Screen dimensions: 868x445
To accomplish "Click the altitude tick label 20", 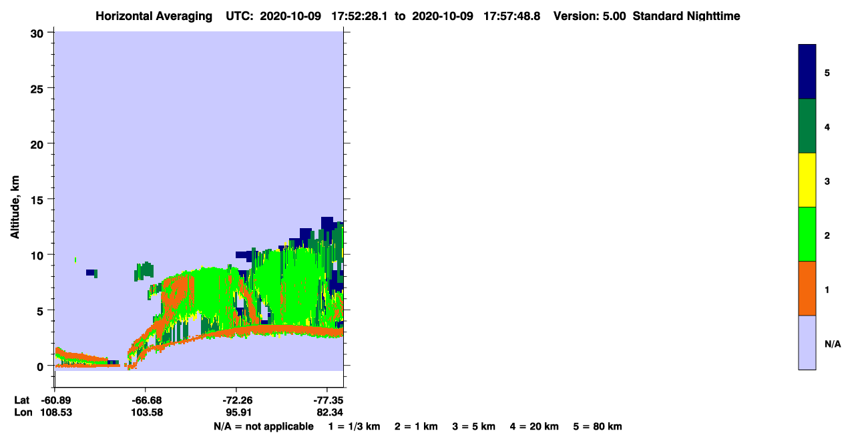I will click(x=39, y=143).
